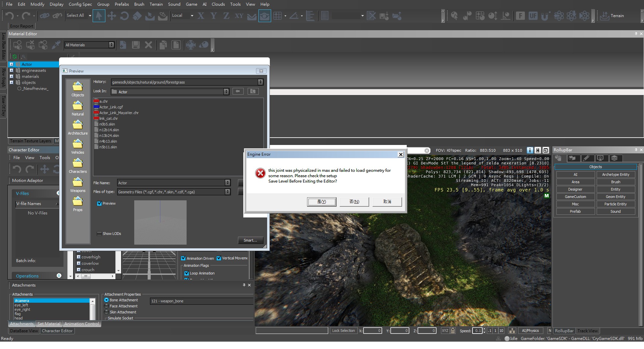Viewport: 644px width, 349px height.
Task: Click the Save material icon
Action: coord(136,45)
